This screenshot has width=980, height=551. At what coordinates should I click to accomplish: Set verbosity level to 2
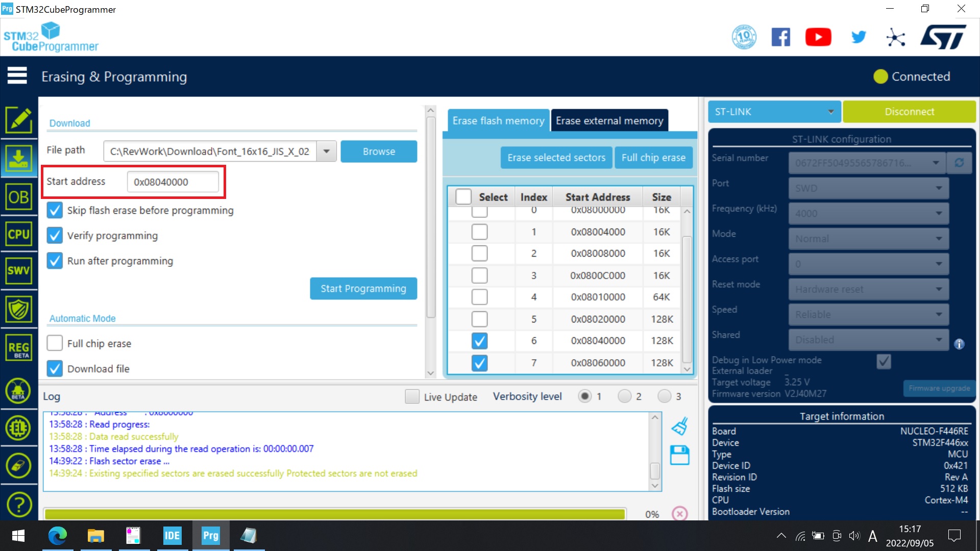pos(624,396)
